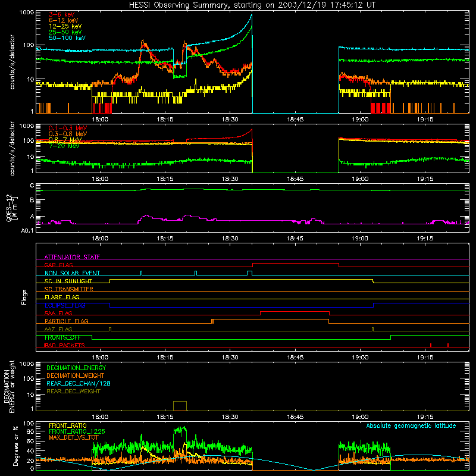
Task: Click the MAX_DET_VS_TOT legend entry
Action: pyautogui.click(x=74, y=438)
